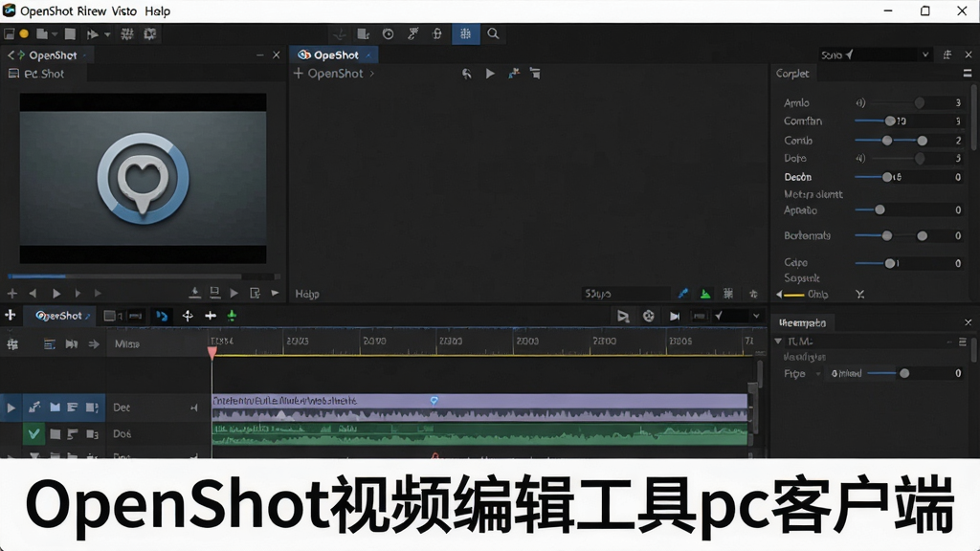Open the Help menu in title bar

click(x=158, y=11)
